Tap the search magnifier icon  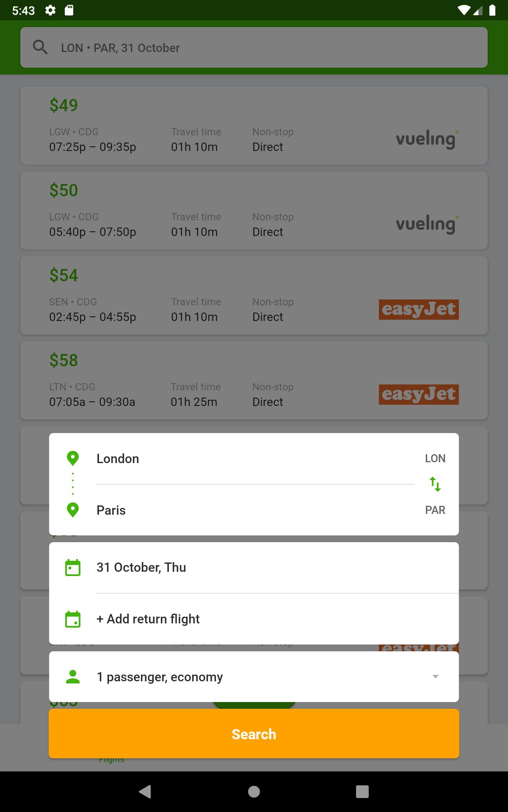point(40,47)
